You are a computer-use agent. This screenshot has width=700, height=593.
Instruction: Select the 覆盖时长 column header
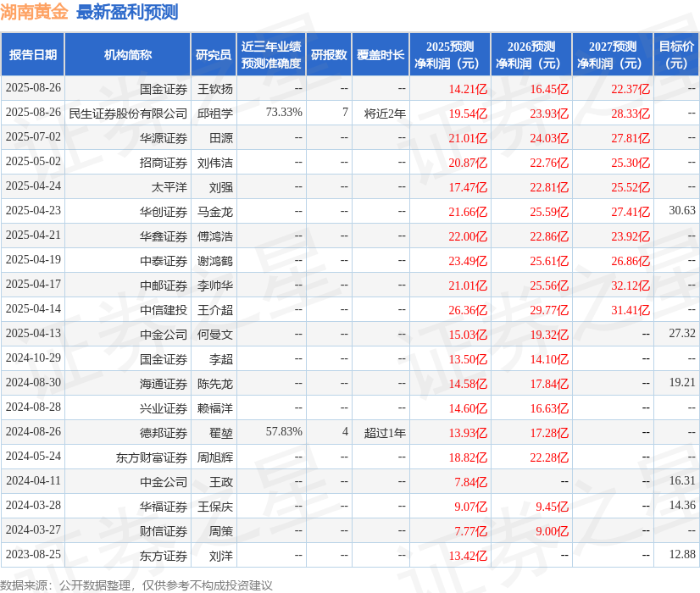pyautogui.click(x=381, y=54)
